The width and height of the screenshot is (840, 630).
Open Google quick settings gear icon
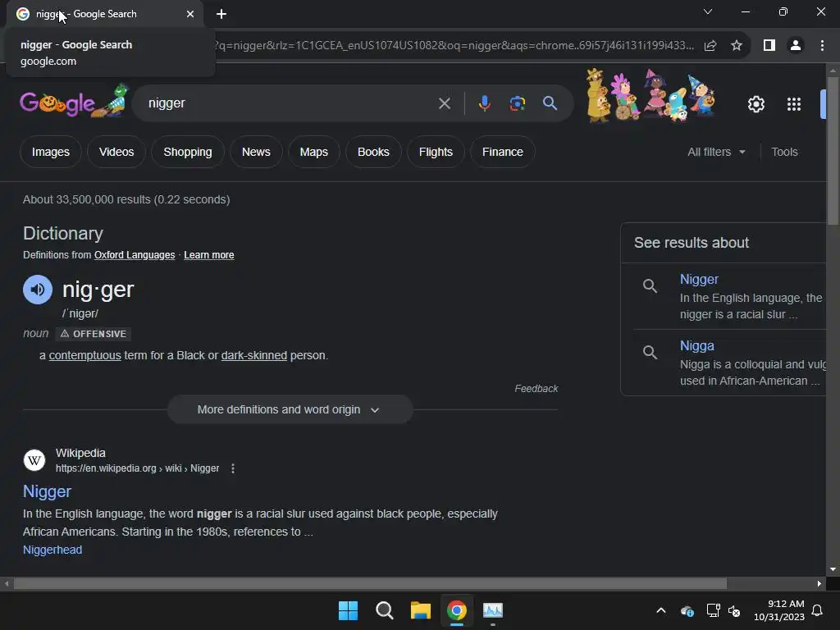[x=756, y=104]
